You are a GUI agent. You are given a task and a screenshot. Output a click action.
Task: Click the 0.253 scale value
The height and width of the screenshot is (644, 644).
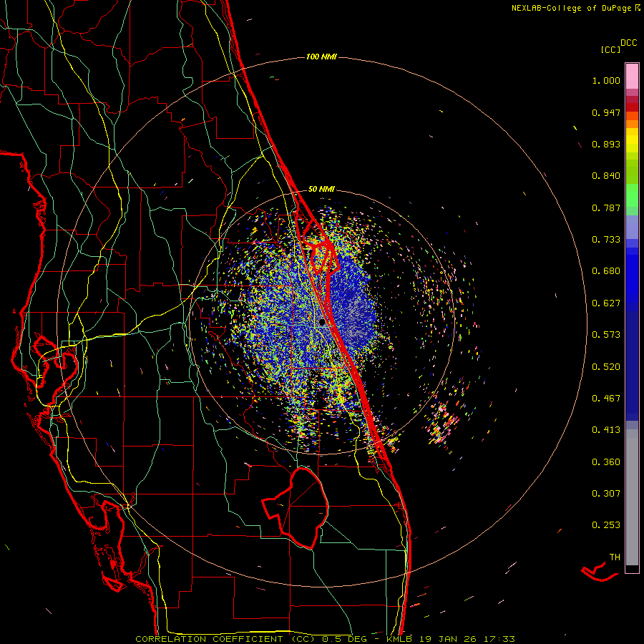606,525
